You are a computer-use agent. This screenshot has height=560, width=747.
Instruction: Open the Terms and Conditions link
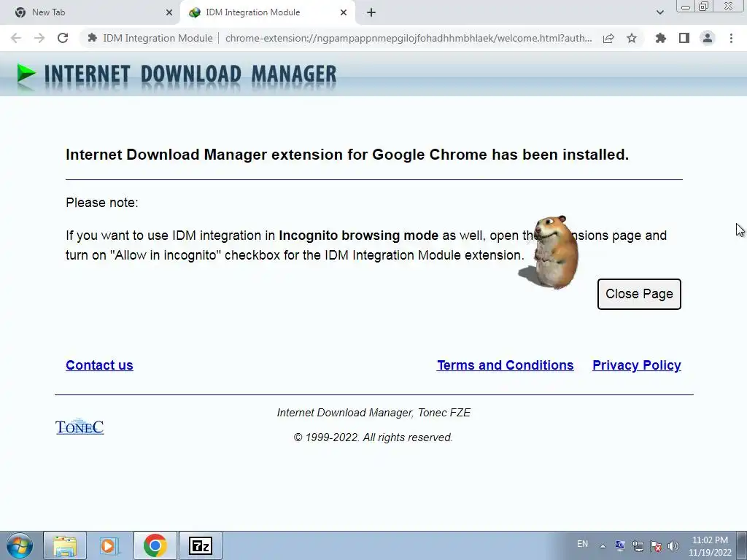[x=505, y=365]
